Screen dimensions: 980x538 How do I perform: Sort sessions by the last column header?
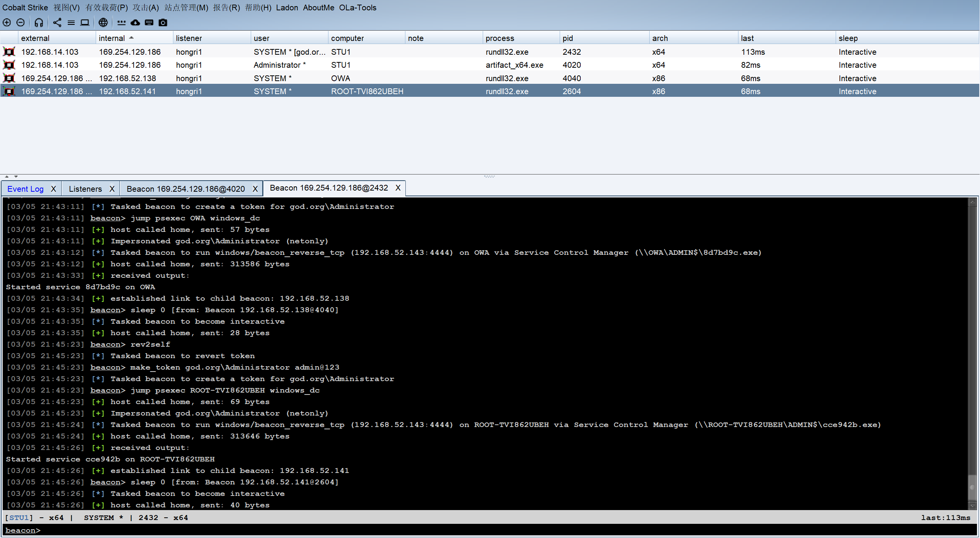[747, 38]
